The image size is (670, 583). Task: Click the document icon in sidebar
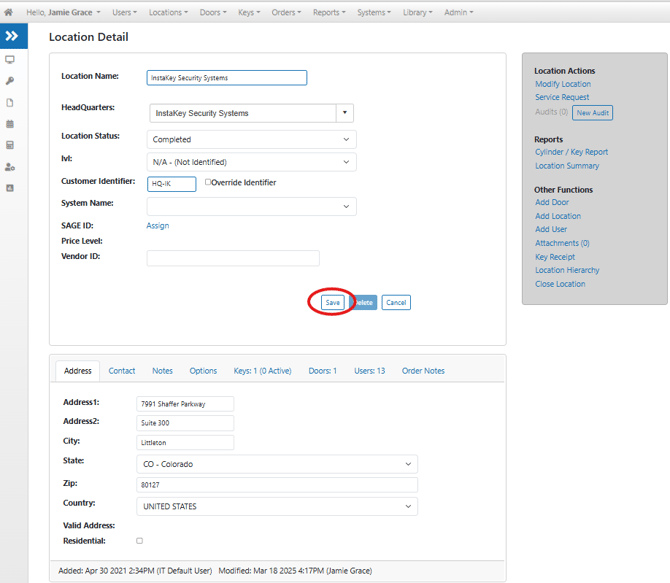coord(10,103)
